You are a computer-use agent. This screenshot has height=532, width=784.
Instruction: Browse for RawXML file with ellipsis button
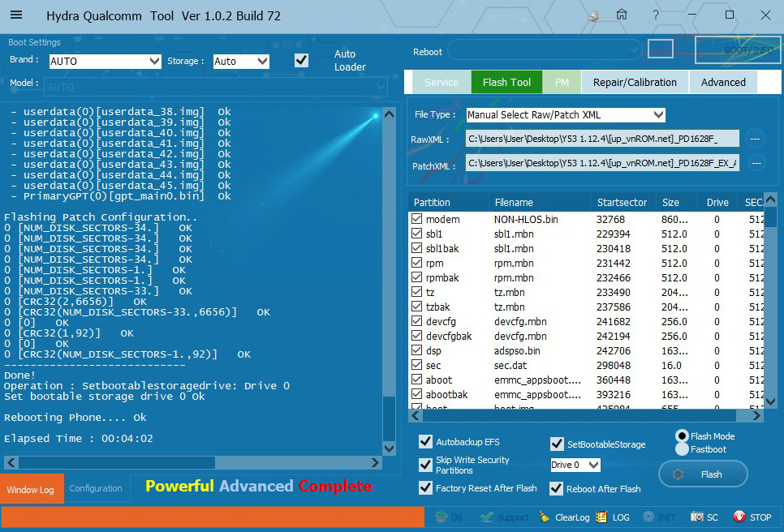click(x=755, y=139)
